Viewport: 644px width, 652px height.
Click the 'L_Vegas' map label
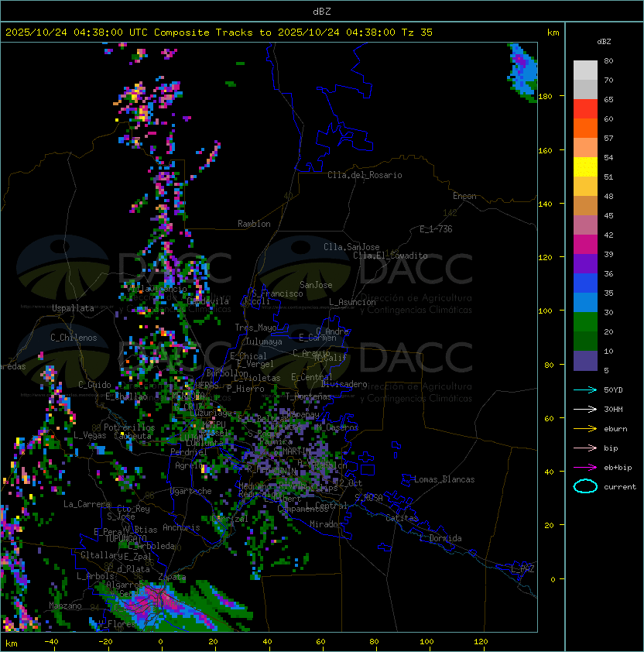90,435
